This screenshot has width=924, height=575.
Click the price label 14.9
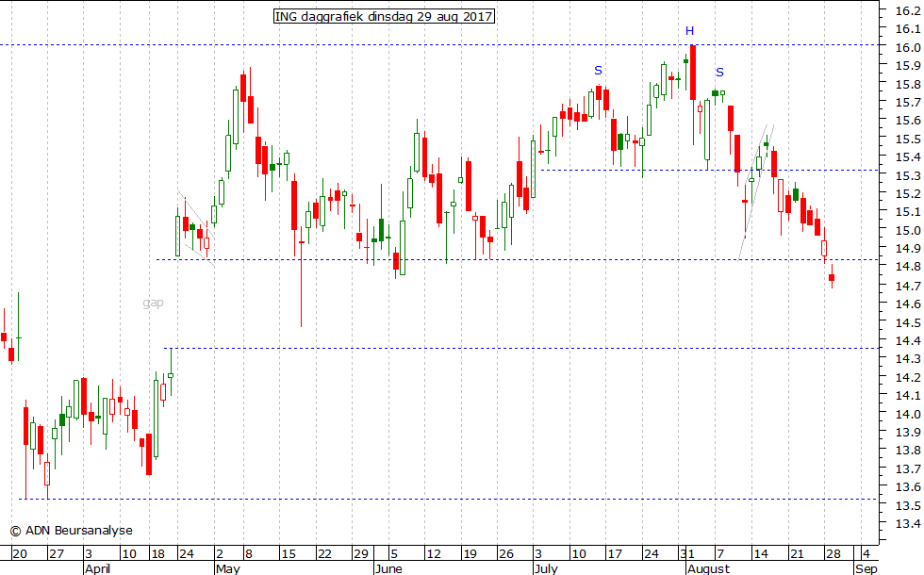[908, 249]
